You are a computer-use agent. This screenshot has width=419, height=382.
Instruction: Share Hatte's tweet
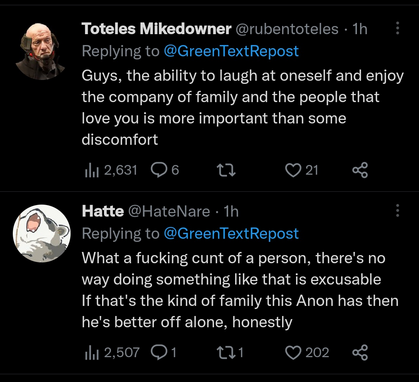[360, 353]
